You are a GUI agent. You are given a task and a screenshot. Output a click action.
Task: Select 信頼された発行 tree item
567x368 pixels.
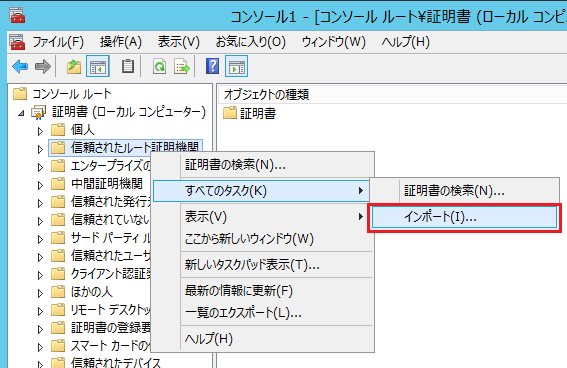(x=110, y=202)
